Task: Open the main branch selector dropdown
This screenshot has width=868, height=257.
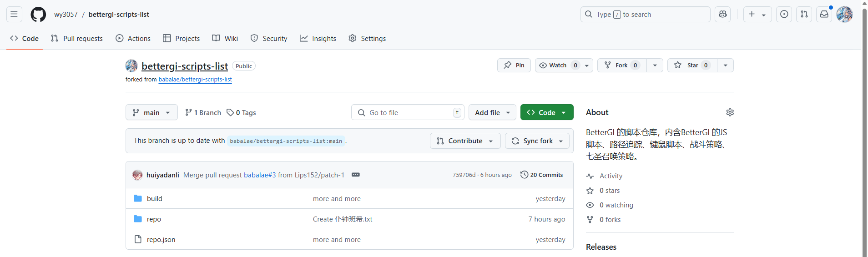Action: point(151,112)
